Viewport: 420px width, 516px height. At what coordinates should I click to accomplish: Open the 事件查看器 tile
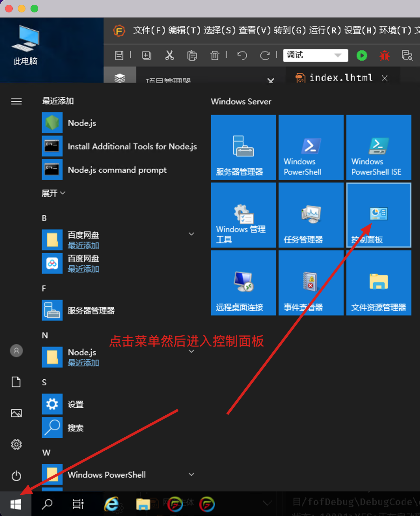click(311, 283)
